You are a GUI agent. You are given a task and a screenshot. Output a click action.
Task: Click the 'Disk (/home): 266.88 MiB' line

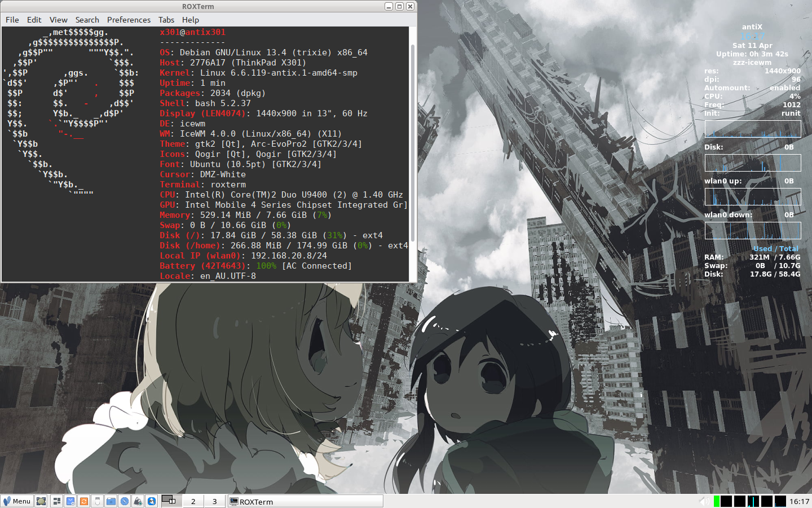(x=284, y=246)
